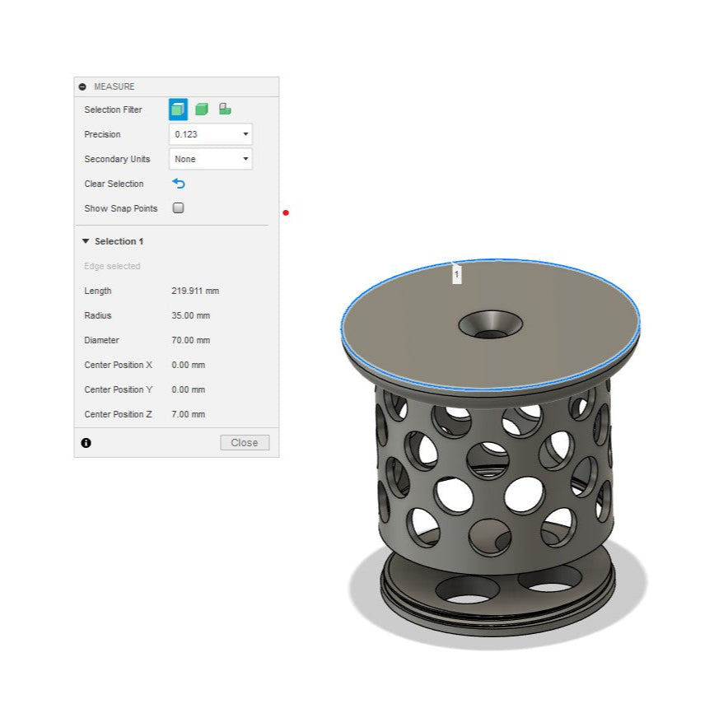Click the Show Snap Points label

(x=121, y=208)
